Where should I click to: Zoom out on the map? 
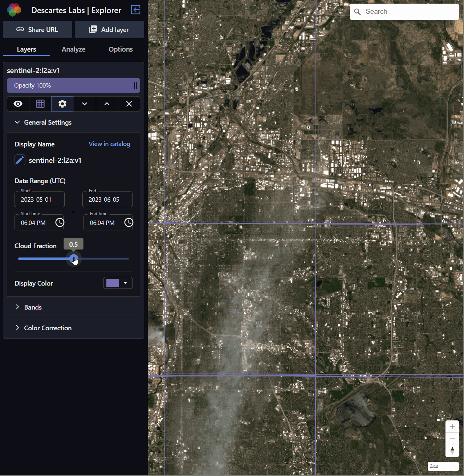click(x=452, y=439)
